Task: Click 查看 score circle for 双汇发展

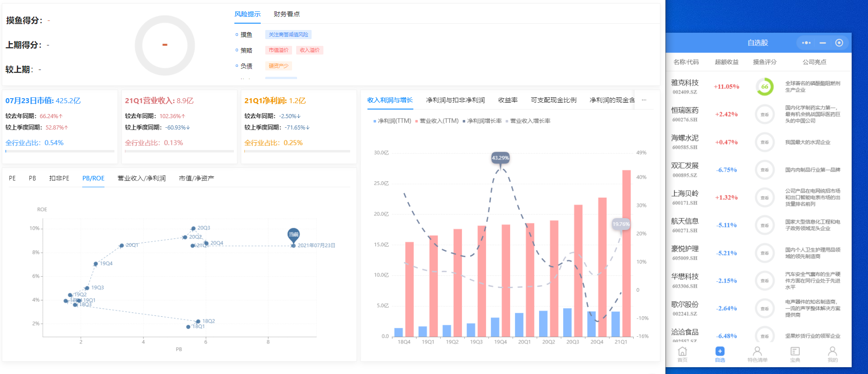Action: [x=765, y=170]
